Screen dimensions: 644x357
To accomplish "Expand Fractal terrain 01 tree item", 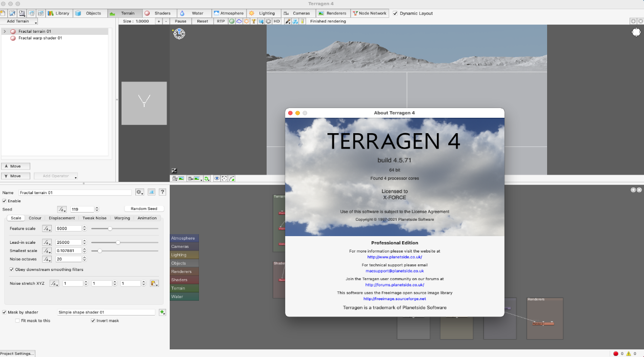I will pos(5,31).
